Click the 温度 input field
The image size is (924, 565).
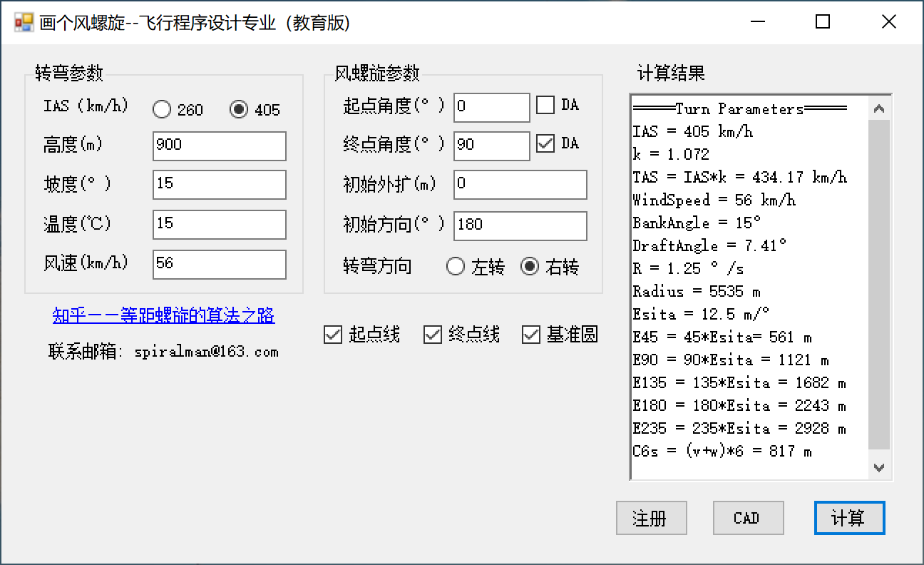click(220, 224)
